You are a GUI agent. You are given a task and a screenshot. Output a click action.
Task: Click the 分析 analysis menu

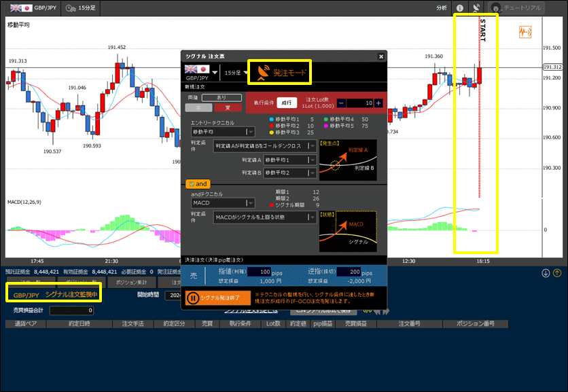[x=441, y=8]
